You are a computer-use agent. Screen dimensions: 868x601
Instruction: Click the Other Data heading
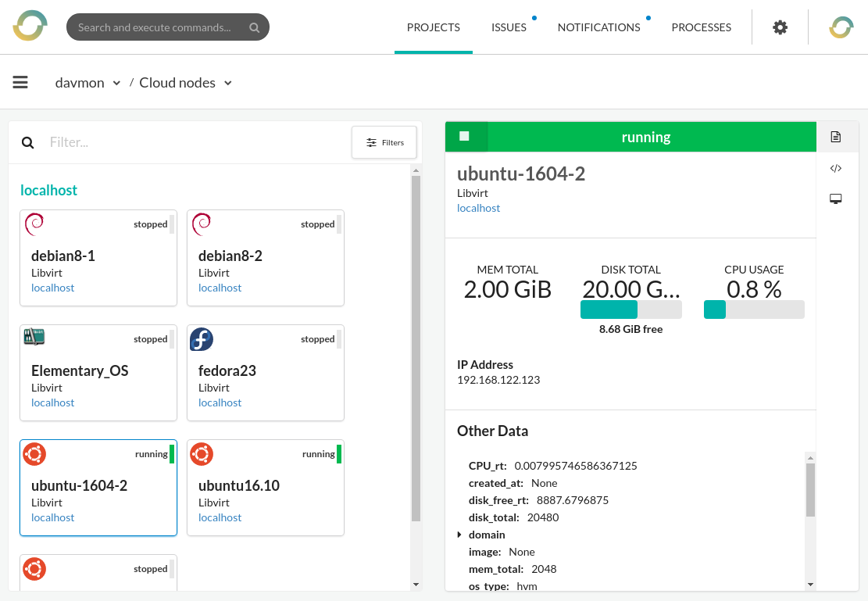(493, 431)
